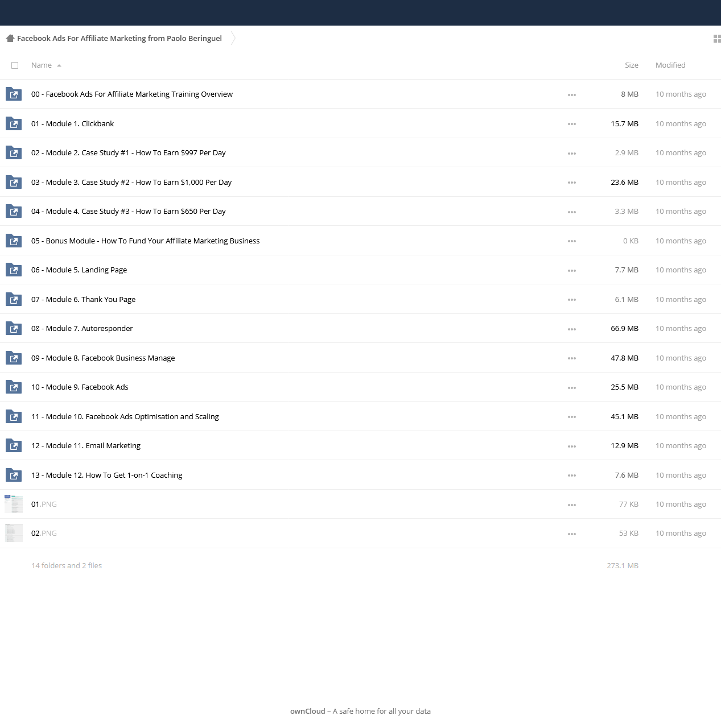721x728 pixels.
Task: Click the folder icon for 13 - Module 12. 1-on-1 Coaching
Action: pos(14,475)
